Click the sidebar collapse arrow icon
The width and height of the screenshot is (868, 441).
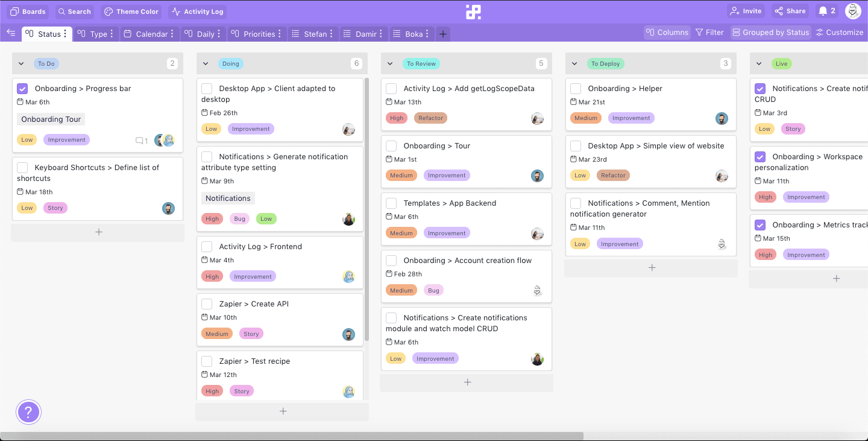11,33
